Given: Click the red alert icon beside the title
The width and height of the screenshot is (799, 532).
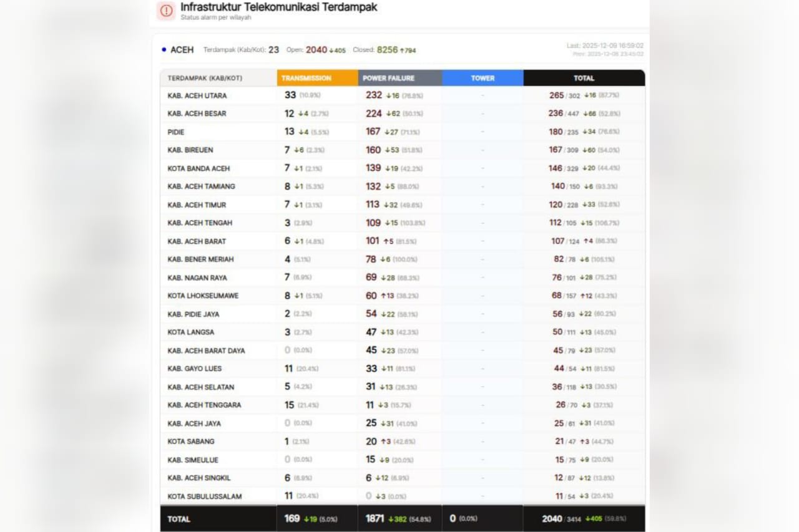Looking at the screenshot, I should point(166,11).
